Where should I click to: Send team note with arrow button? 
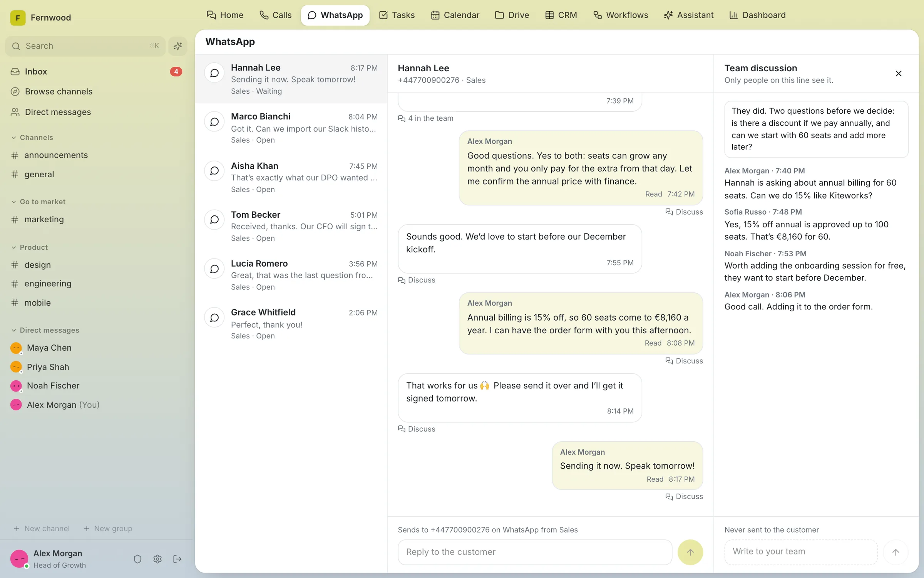coord(896,552)
